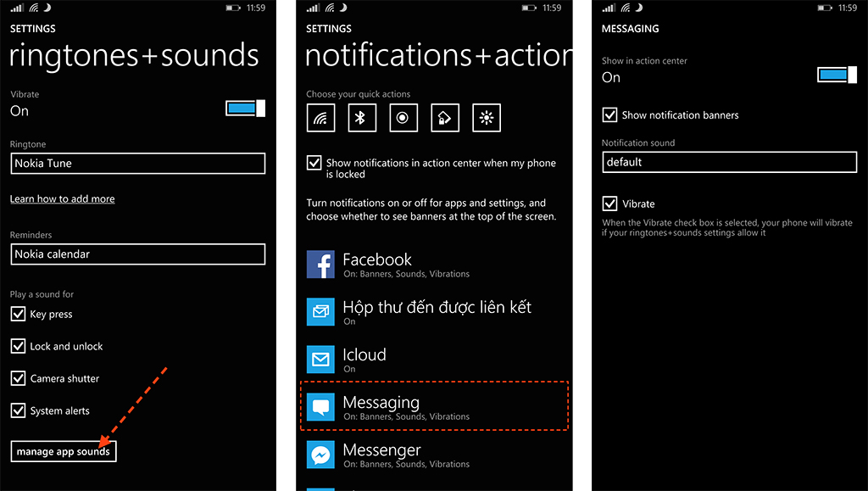Screen dimensions: 868x491
Task: Tap the Wi-Fi quick action icon
Action: coord(320,118)
